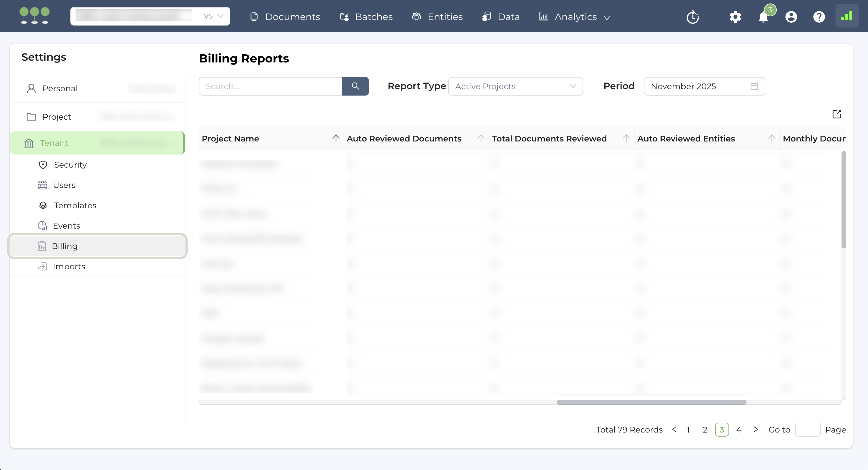Screen dimensions: 868x470
Task: Click the horizontal table scrollbar
Action: [651, 402]
